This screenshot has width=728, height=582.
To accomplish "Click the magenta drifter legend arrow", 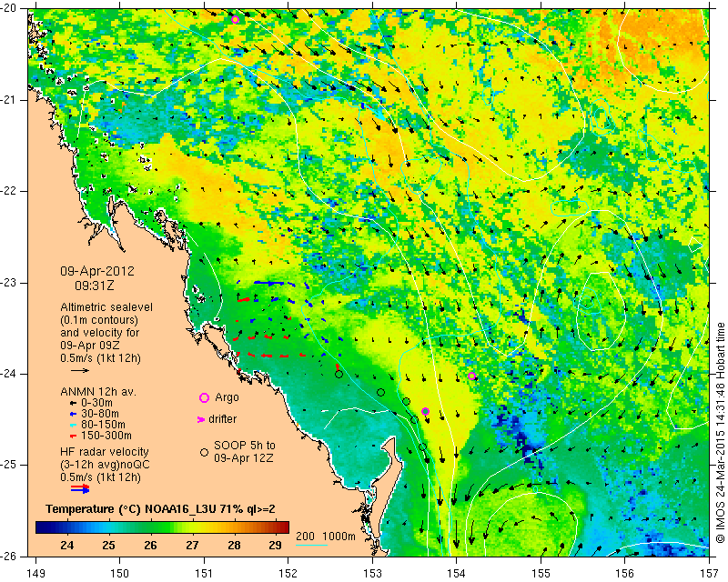I will 201,419.
